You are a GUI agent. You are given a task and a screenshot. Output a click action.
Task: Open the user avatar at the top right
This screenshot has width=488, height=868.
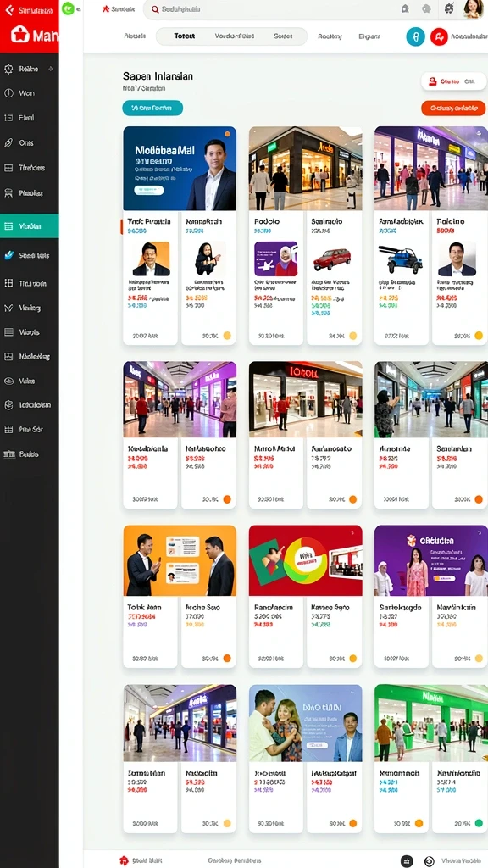coord(474,8)
